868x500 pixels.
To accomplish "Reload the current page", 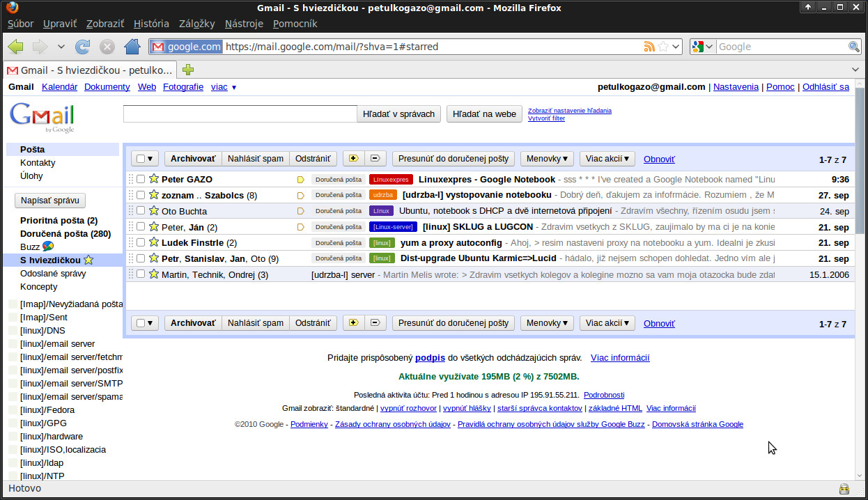I will tap(82, 47).
